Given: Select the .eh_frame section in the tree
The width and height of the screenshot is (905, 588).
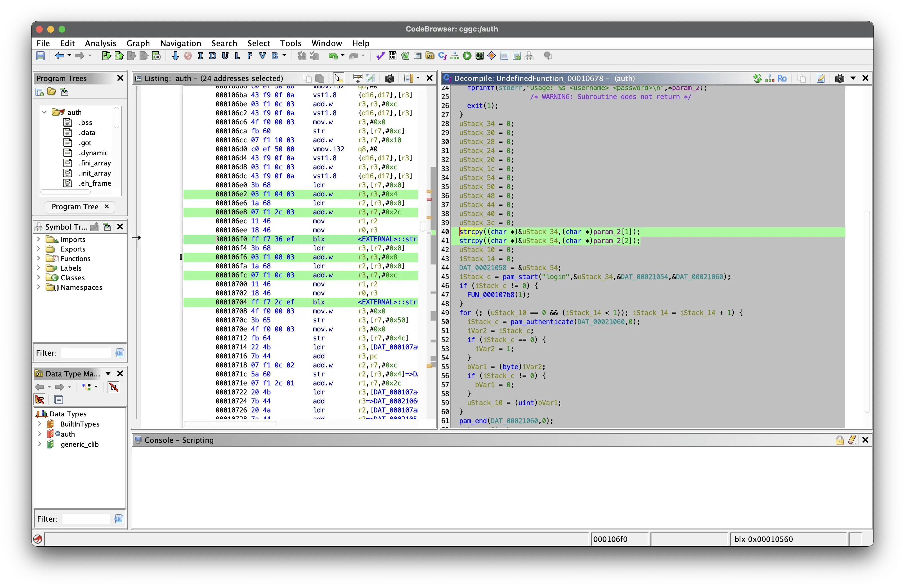Looking at the screenshot, I should click(95, 183).
